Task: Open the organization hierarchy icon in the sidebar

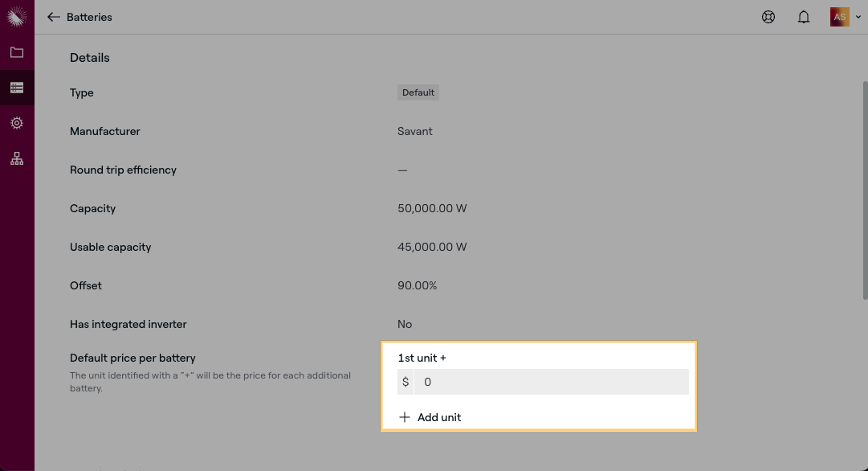Action: 17,158
